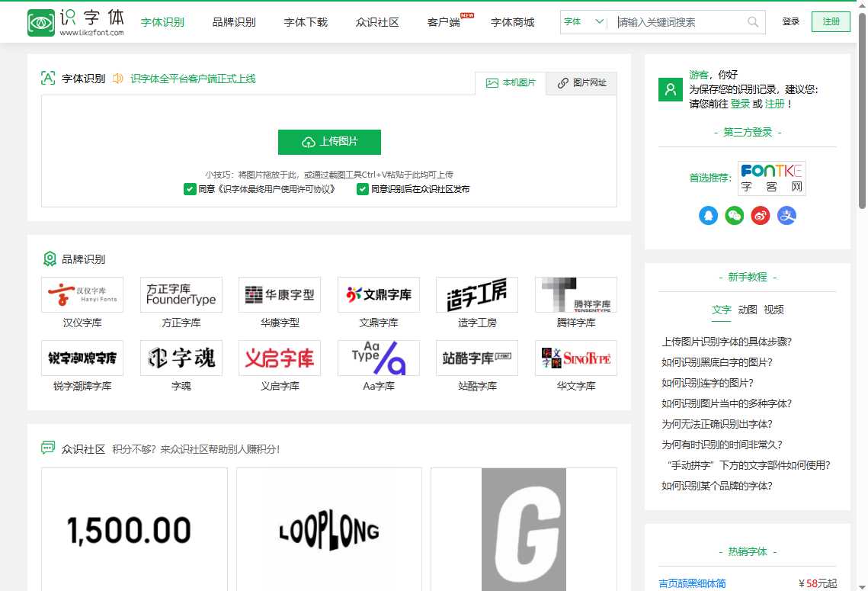Screen dimensions: 868x591
Task: Click the Alipay login icon
Action: click(786, 215)
